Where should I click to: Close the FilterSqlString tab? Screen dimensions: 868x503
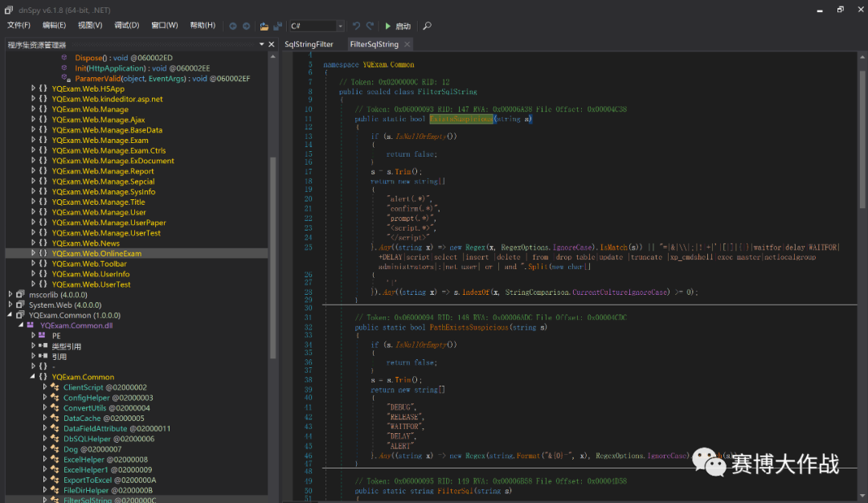pyautogui.click(x=407, y=44)
